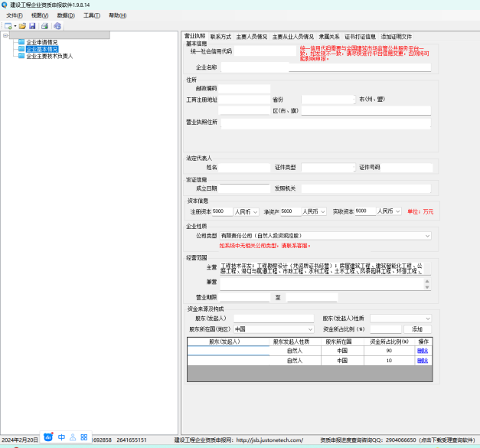Viewport: 480px width, 448px height.
Task: Click the Save disk toolbar icon
Action: (x=33, y=26)
